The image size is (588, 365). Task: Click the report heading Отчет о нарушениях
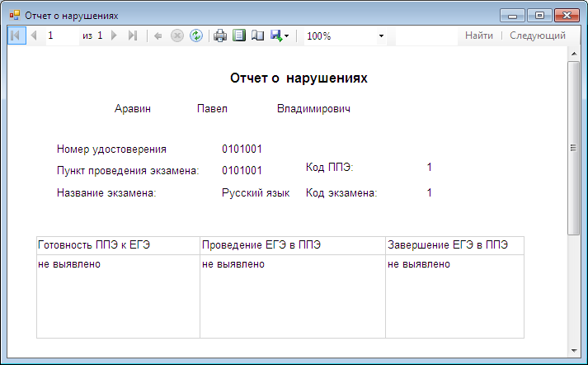(x=299, y=78)
